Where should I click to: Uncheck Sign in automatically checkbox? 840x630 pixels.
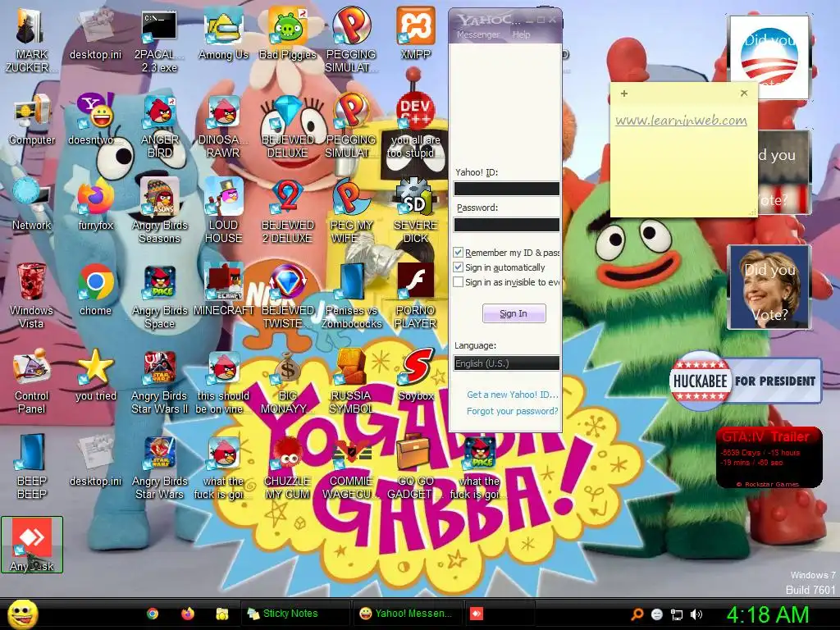pyautogui.click(x=458, y=267)
